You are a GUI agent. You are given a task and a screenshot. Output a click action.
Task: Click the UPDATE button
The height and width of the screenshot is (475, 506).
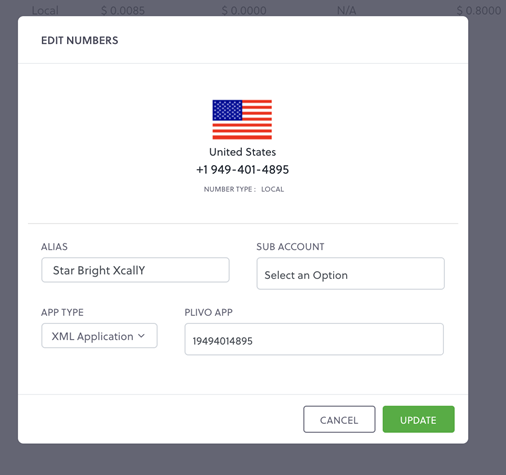tap(418, 419)
